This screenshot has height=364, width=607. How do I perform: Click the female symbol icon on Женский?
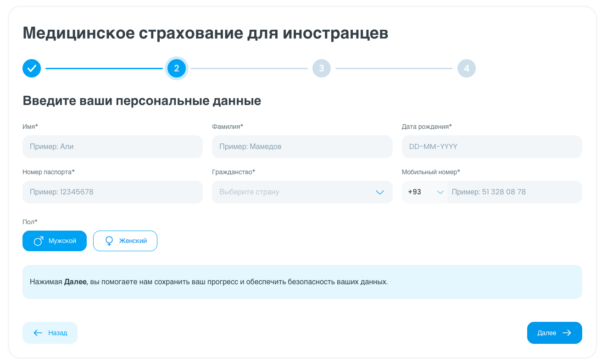coord(109,241)
